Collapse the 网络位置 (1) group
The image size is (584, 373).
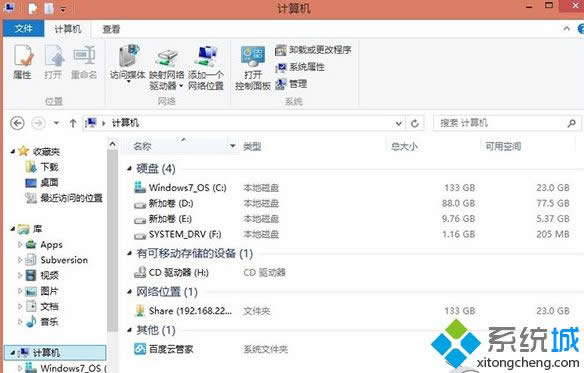point(129,292)
